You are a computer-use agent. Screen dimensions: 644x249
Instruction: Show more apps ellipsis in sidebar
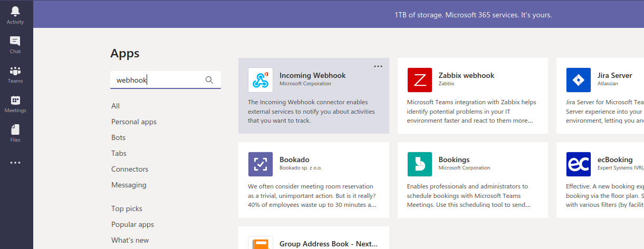[x=15, y=163]
